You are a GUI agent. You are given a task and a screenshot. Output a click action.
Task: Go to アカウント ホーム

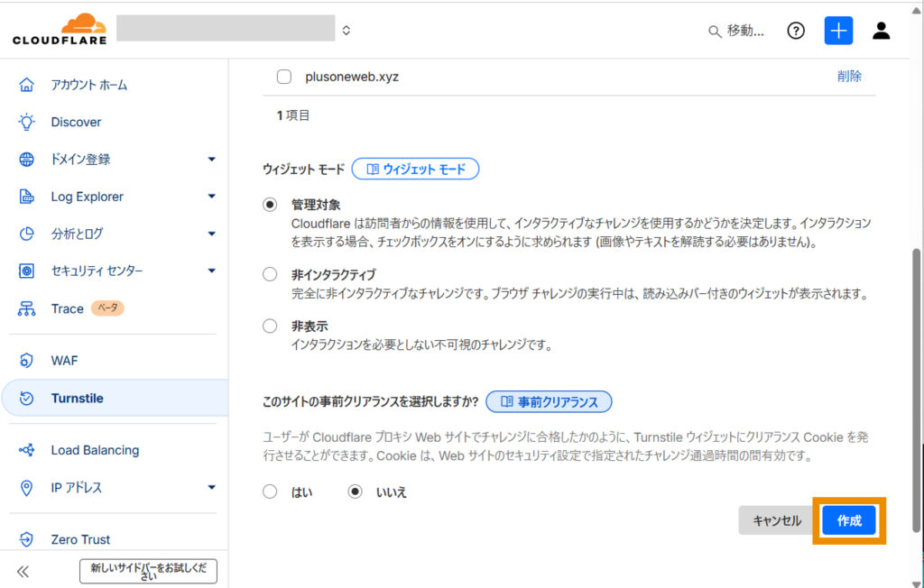88,85
